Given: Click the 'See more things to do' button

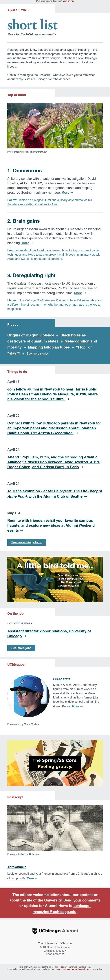Looking at the screenshot, I should tap(27, 542).
